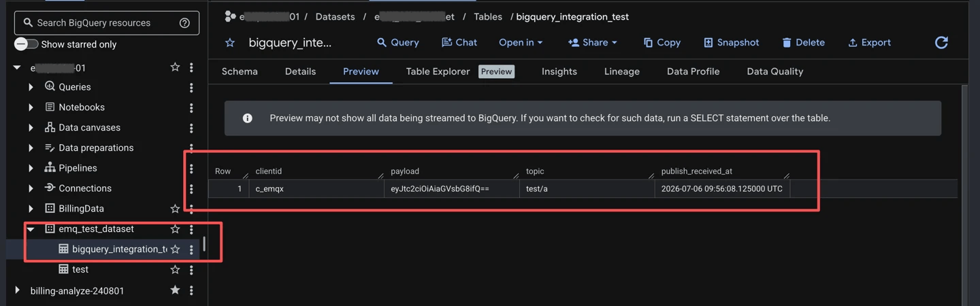The image size is (980, 306).
Task: Star bigquery_integration_test in the tree
Action: coord(175,250)
